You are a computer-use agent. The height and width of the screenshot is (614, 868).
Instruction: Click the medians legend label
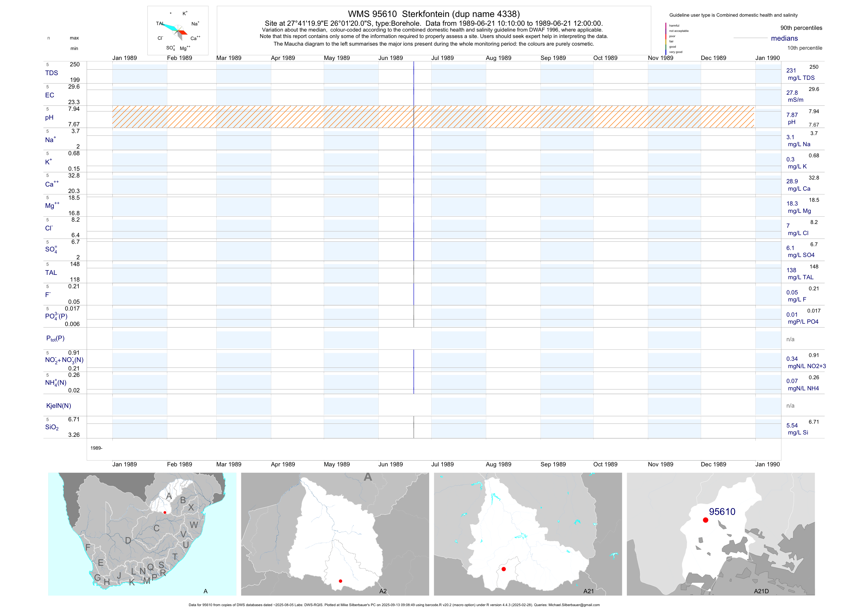(784, 38)
